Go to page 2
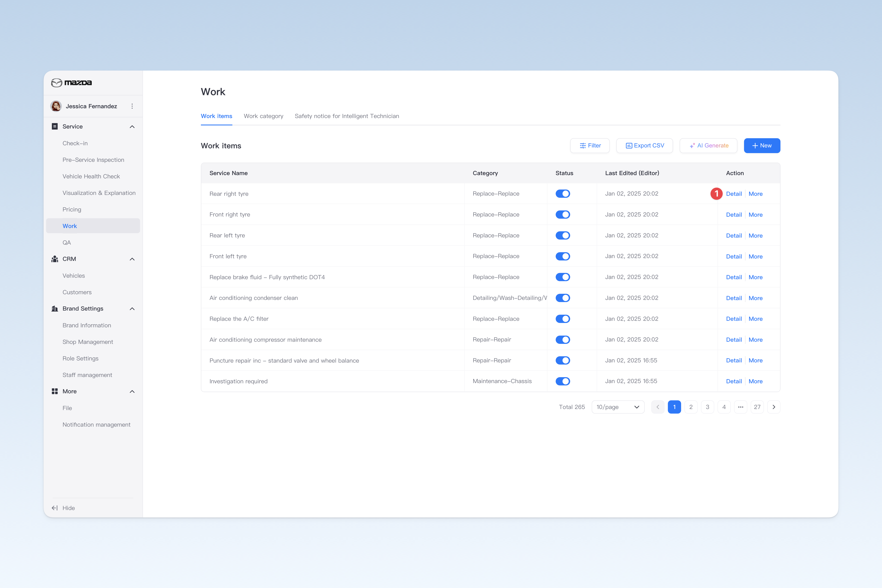 point(691,407)
